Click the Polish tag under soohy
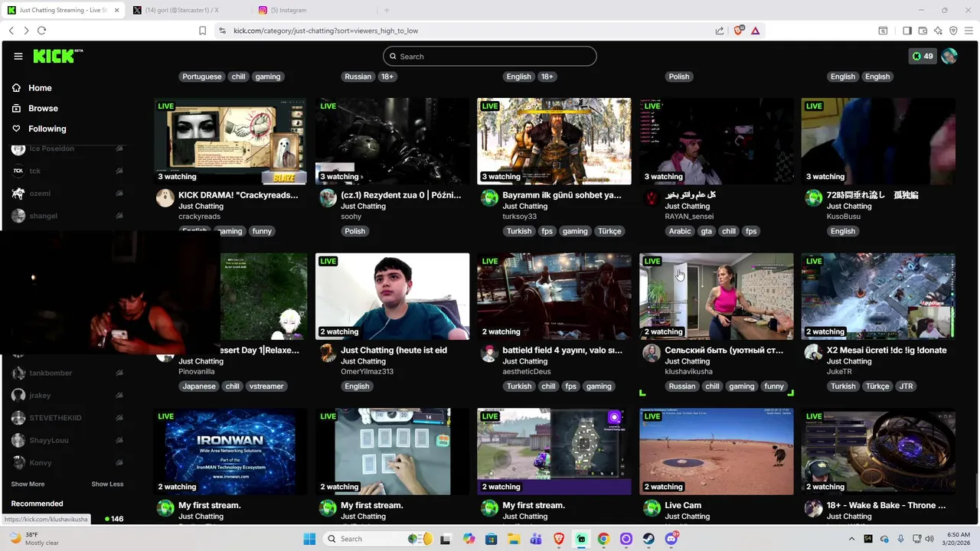 pos(354,231)
